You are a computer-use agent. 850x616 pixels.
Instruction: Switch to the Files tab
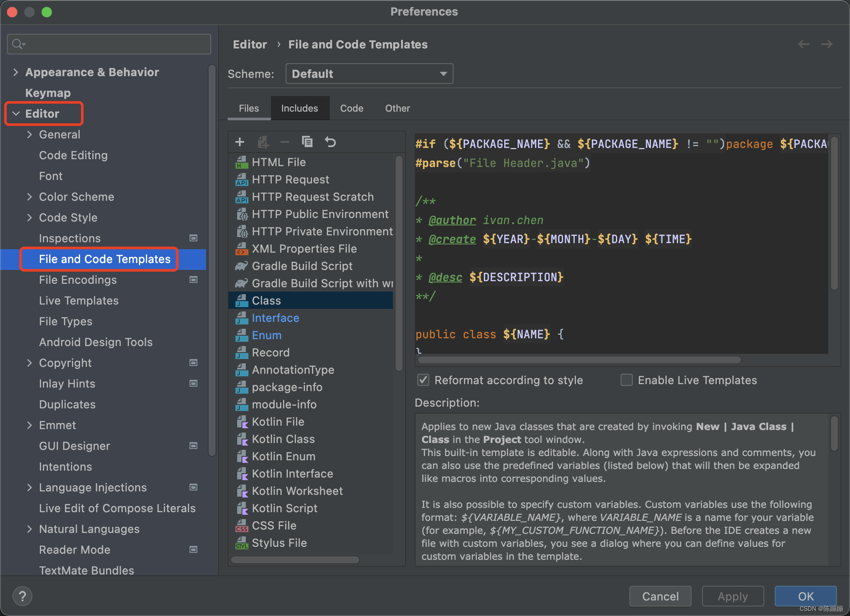(249, 108)
